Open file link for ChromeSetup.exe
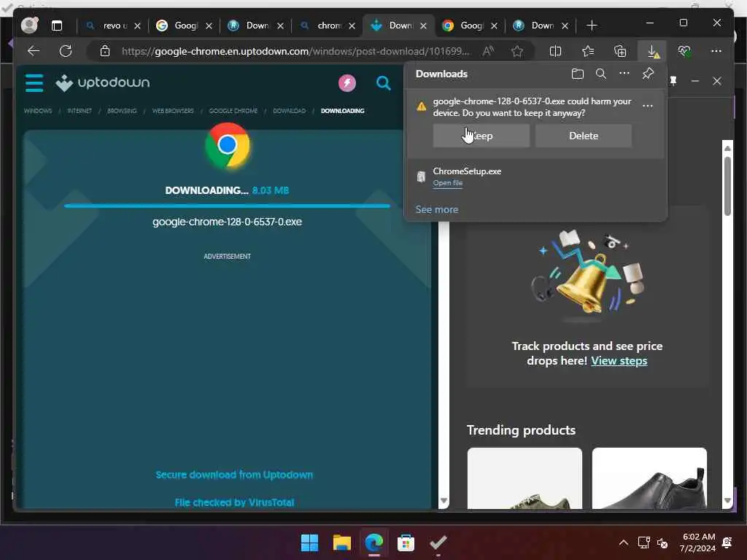 coord(447,183)
